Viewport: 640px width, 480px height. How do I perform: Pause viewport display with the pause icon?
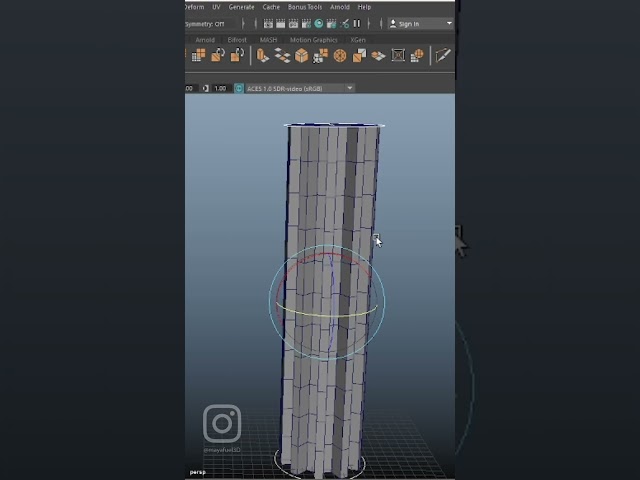tap(357, 24)
